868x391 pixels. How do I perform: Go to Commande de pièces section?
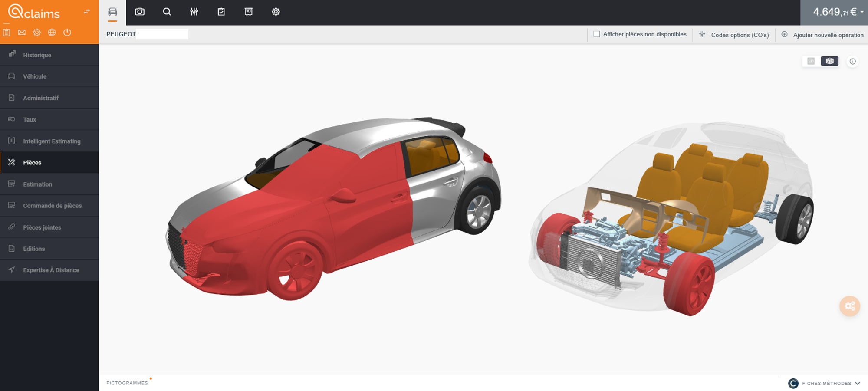[x=52, y=206]
